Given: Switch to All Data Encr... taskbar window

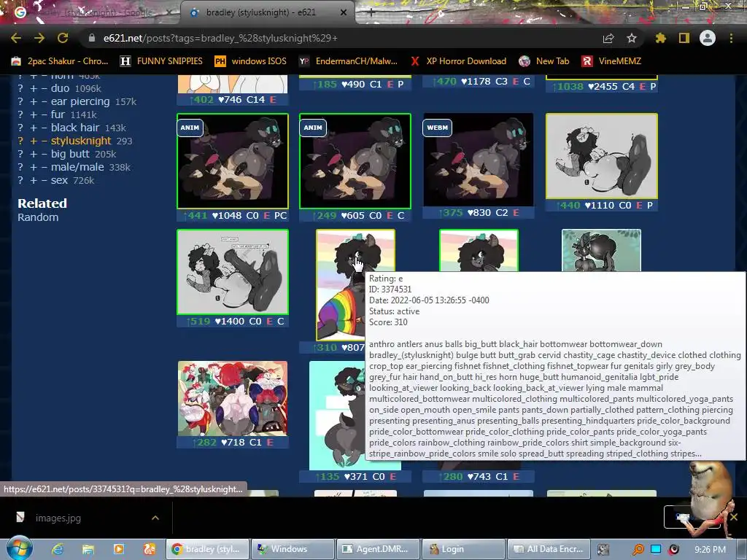Looking at the screenshot, I should (549, 549).
